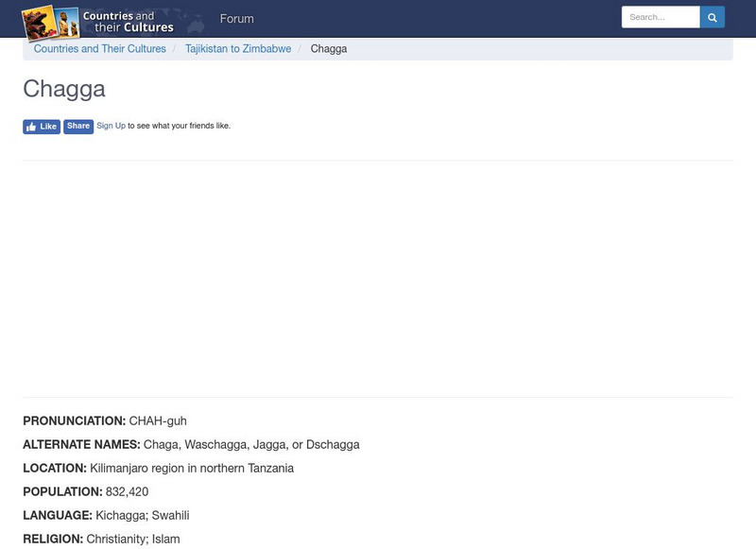Click the Chagga breadcrumb text

pyautogui.click(x=328, y=49)
